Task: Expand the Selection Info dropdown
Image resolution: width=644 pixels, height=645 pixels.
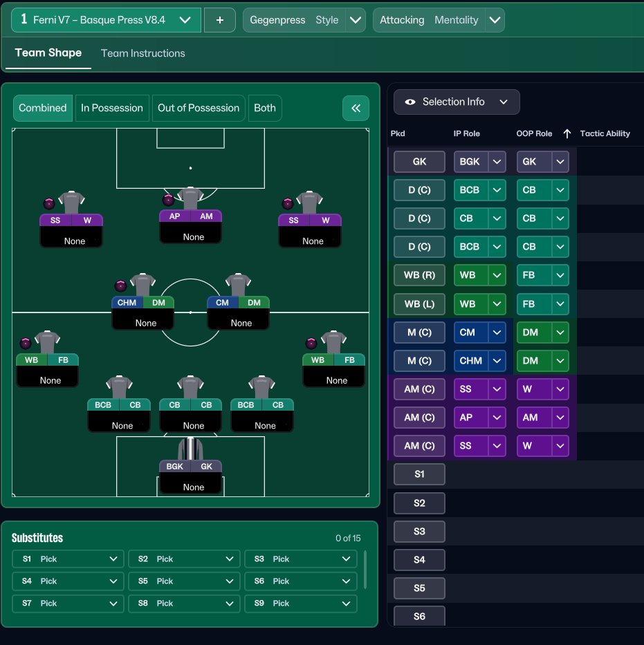Action: coord(457,102)
